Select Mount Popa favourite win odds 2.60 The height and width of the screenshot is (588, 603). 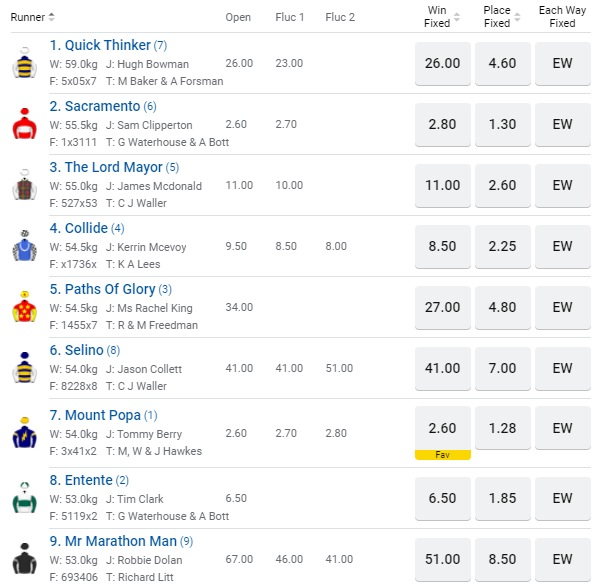[x=442, y=429]
